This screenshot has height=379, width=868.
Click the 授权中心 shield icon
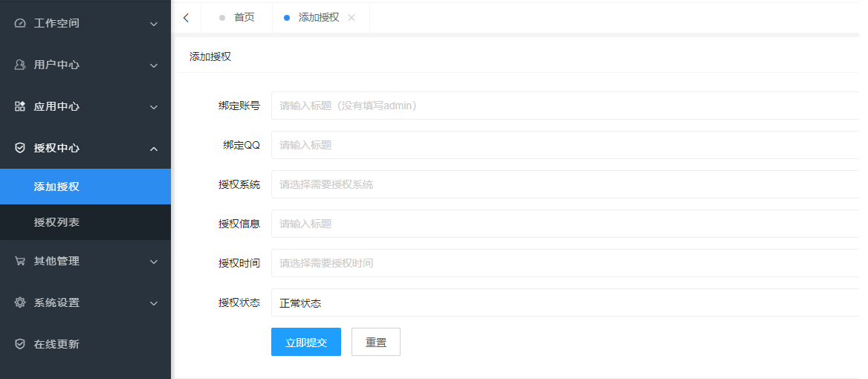coord(20,148)
